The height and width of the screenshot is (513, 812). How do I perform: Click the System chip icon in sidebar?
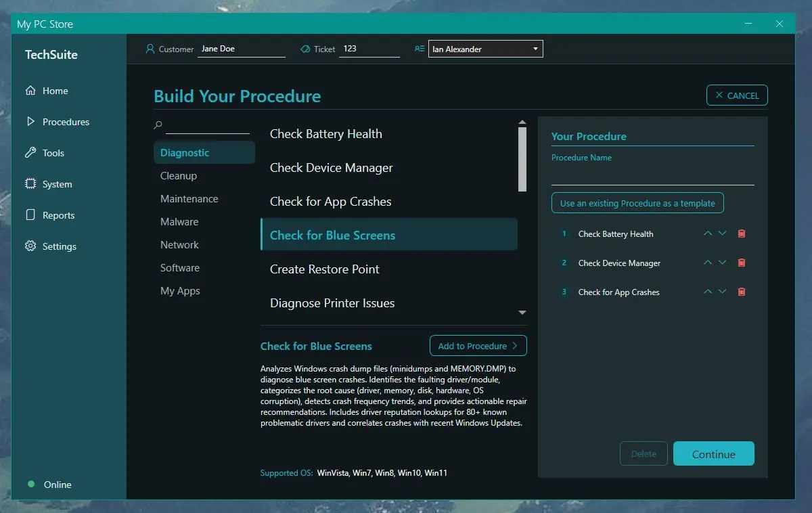[x=30, y=184]
